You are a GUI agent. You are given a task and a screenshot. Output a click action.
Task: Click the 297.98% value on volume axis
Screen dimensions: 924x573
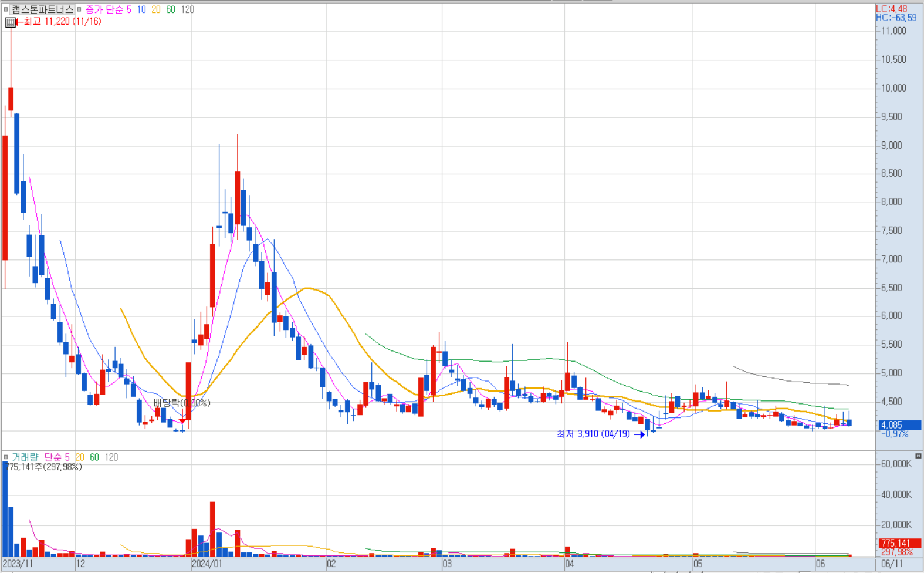[x=897, y=552]
